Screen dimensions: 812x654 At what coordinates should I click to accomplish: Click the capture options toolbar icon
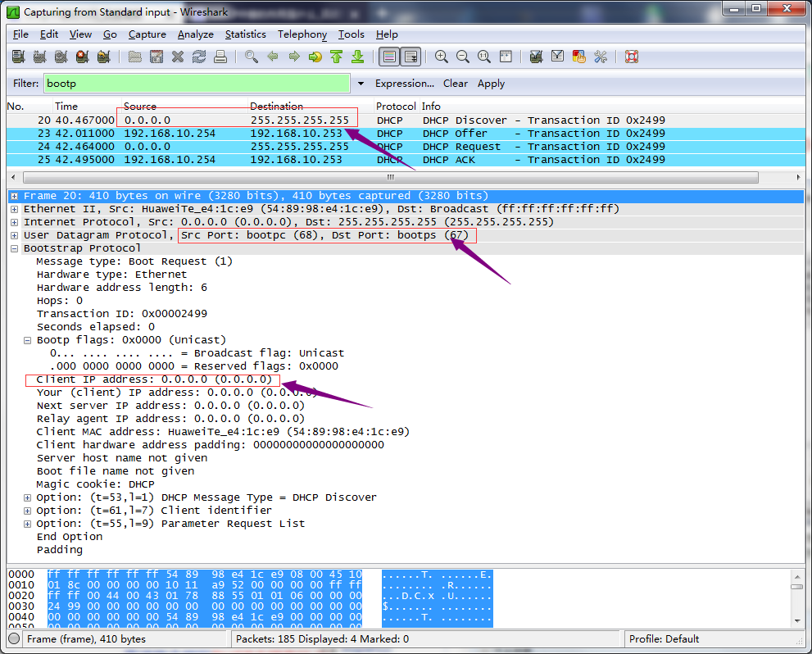point(40,57)
